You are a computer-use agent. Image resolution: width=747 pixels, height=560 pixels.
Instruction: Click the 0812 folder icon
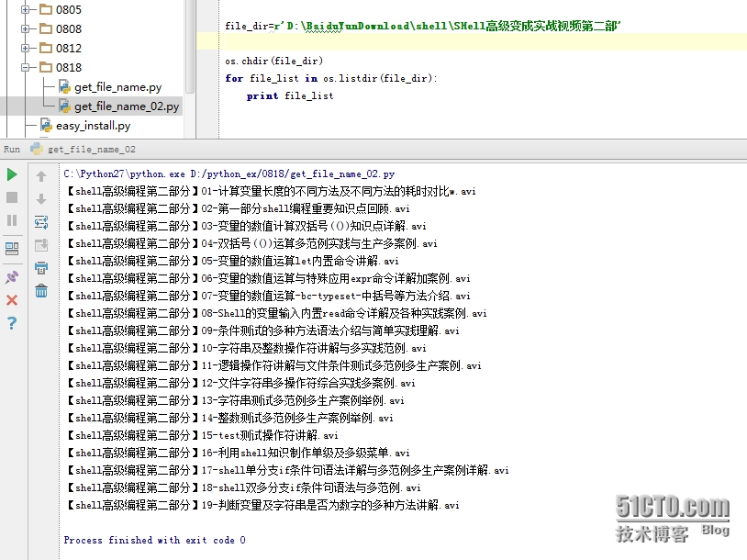pos(46,48)
